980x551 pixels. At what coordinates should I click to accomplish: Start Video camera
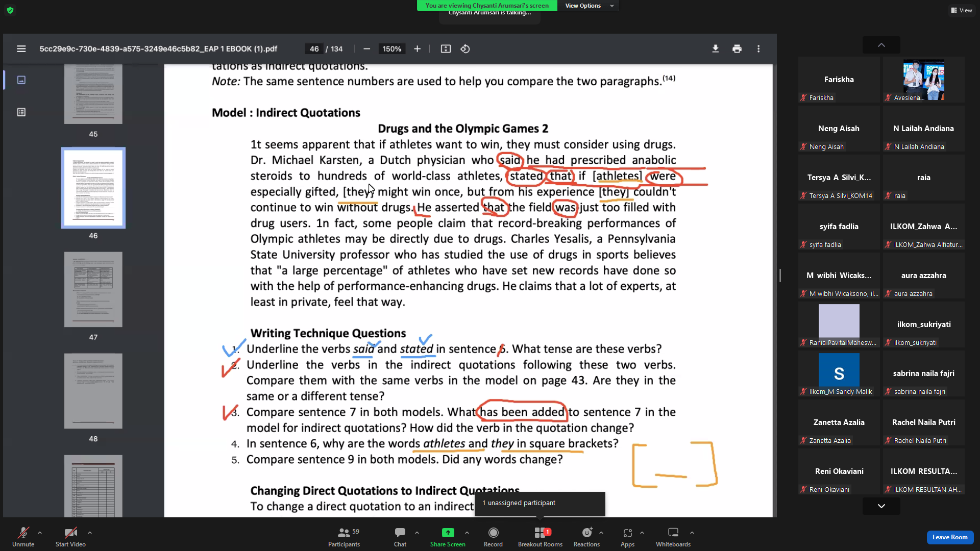point(70,537)
